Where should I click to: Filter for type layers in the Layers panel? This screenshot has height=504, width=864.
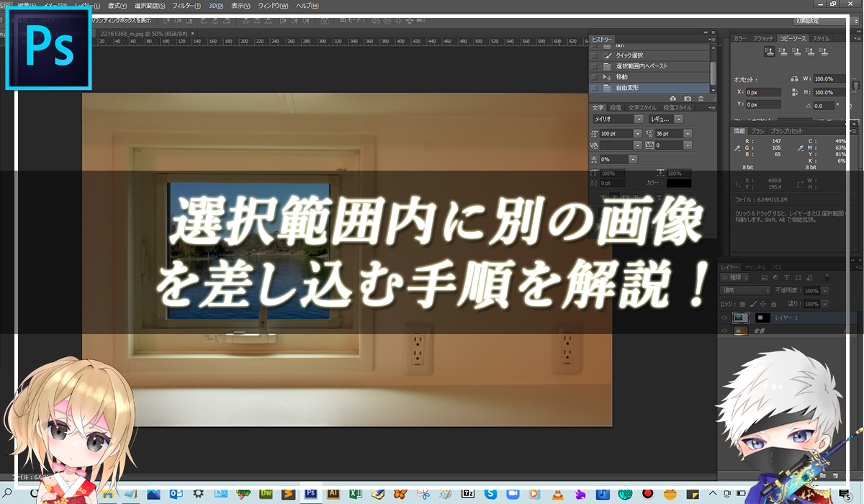pyautogui.click(x=787, y=278)
